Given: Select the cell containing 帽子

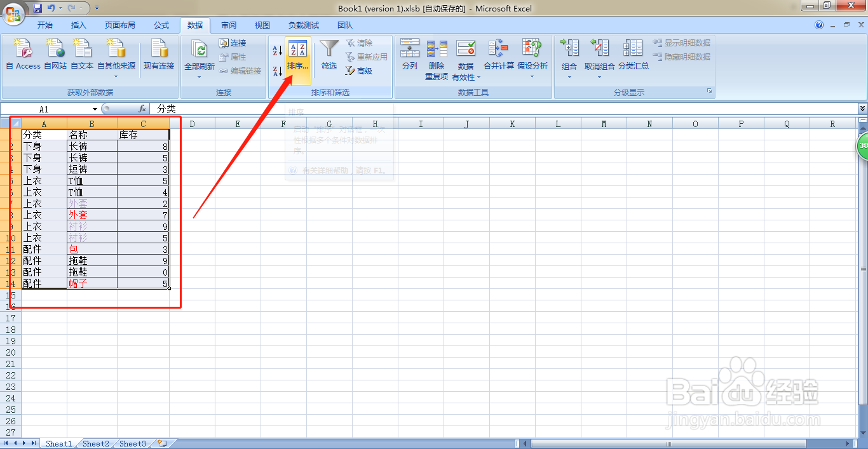Looking at the screenshot, I should [92, 284].
